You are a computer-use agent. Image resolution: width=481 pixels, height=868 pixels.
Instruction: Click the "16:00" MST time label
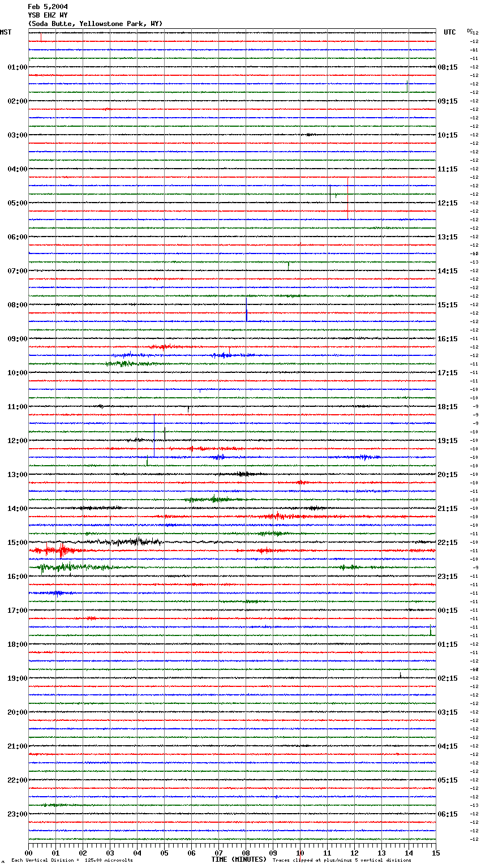[17, 577]
